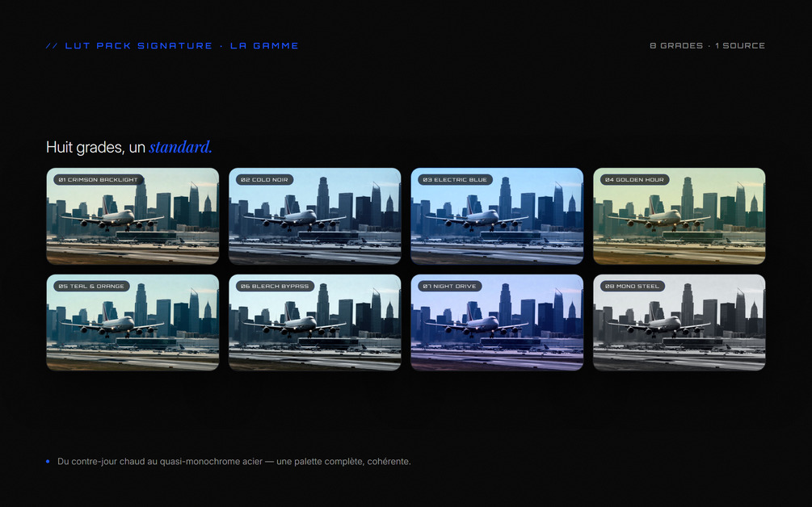Select the Cold Noir grade image
This screenshot has width=812, height=507.
tap(315, 216)
